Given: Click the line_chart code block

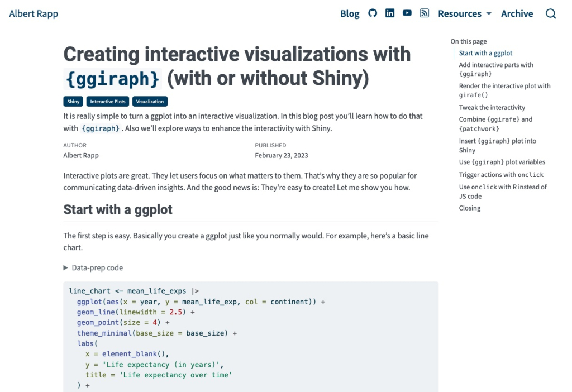Looking at the screenshot, I should pyautogui.click(x=251, y=337).
